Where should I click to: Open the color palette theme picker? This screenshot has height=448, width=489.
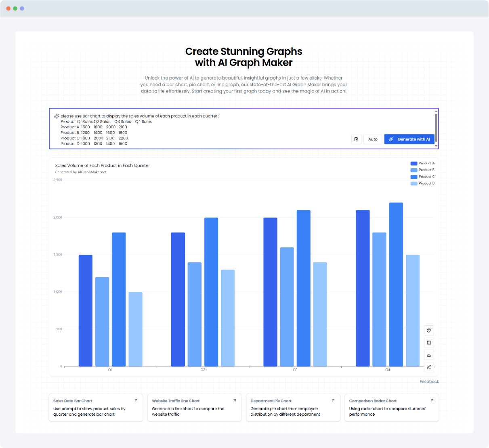coord(429,331)
